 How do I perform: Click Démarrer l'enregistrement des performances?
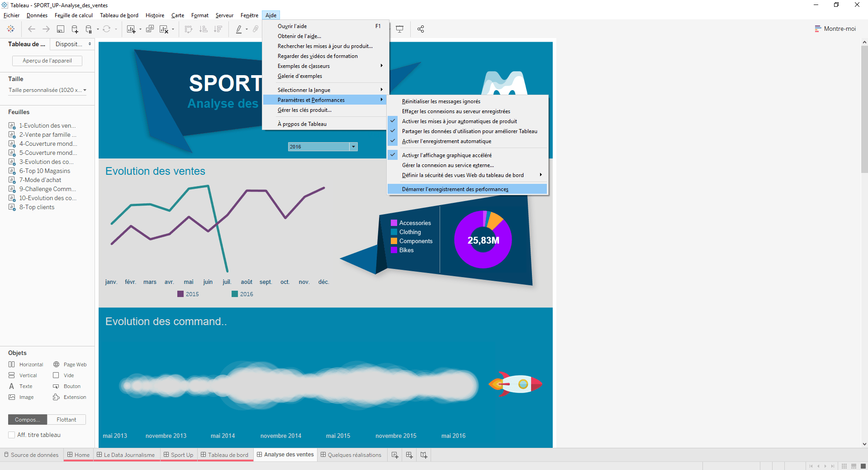click(x=468, y=189)
